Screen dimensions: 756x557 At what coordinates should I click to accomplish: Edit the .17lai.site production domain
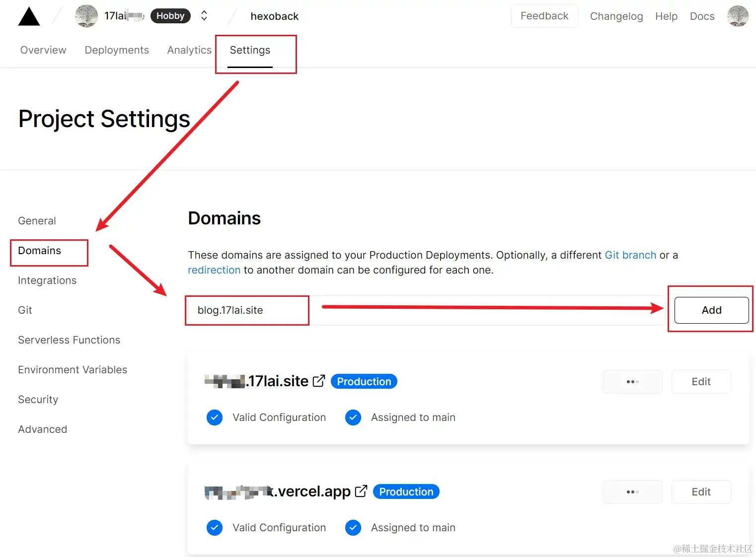pyautogui.click(x=701, y=381)
